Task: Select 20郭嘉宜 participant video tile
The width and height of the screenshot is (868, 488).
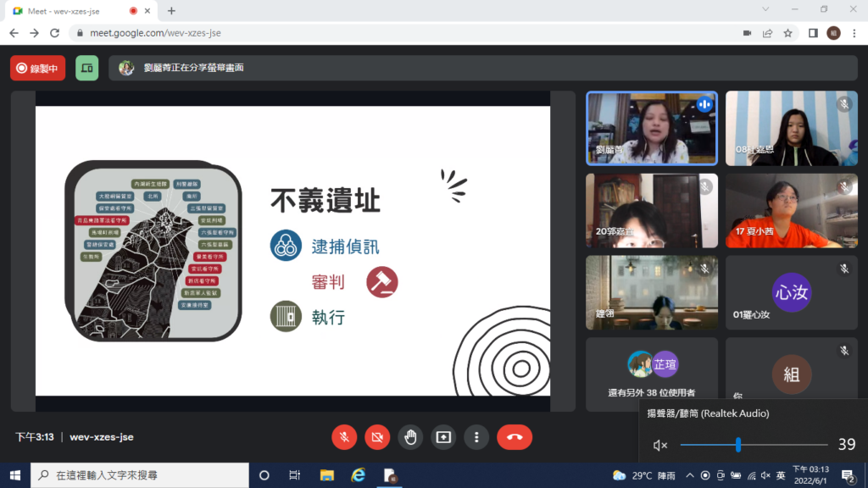Action: point(652,210)
